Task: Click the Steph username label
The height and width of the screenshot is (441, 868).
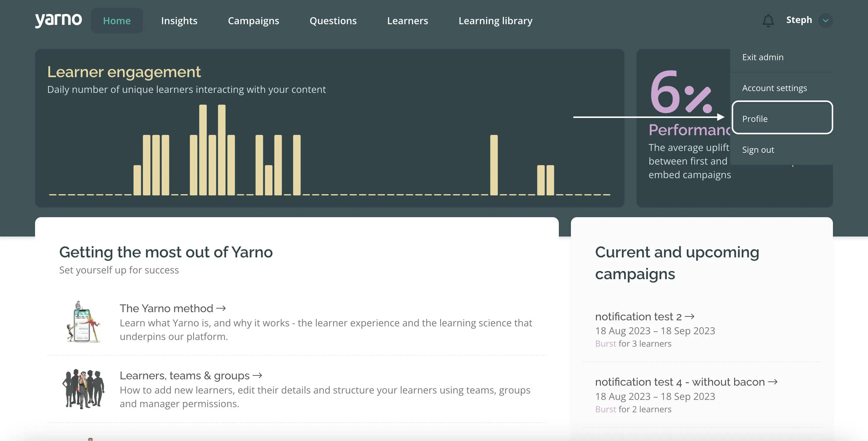Action: point(799,20)
